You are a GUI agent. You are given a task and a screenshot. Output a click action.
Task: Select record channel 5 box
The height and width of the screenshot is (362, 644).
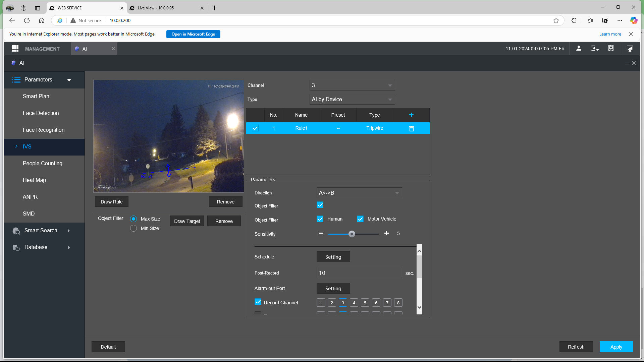[x=365, y=303]
